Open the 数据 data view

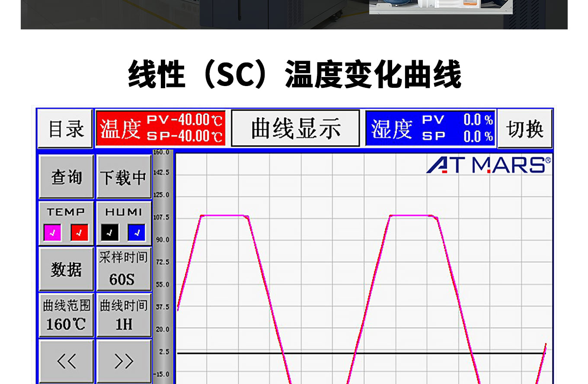pos(66,269)
